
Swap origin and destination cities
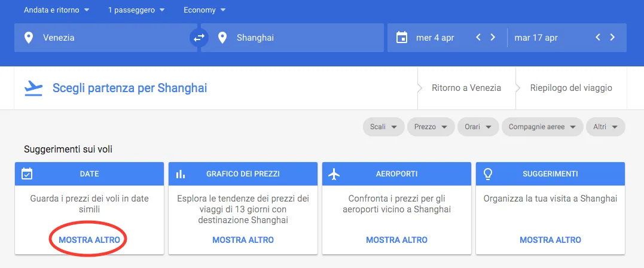click(199, 38)
